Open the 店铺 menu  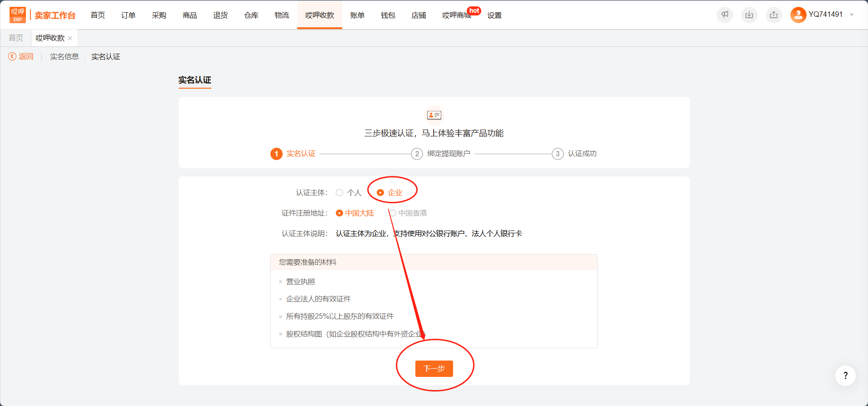click(419, 15)
